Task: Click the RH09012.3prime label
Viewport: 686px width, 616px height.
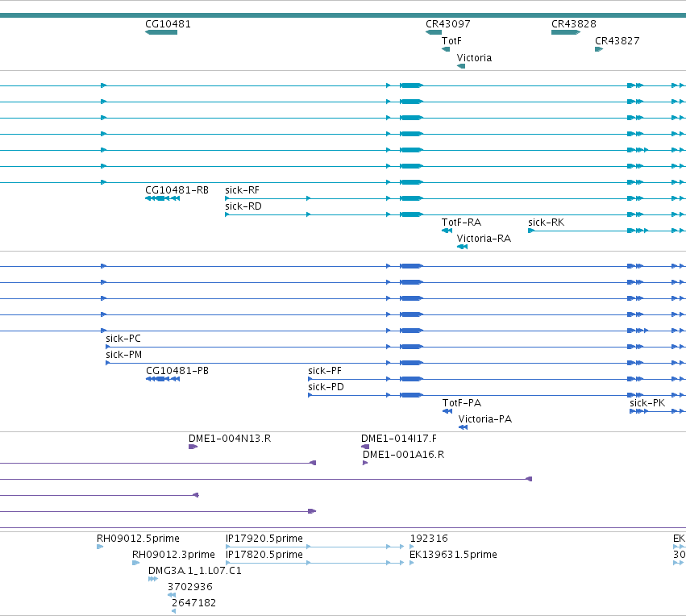Action: (x=173, y=554)
